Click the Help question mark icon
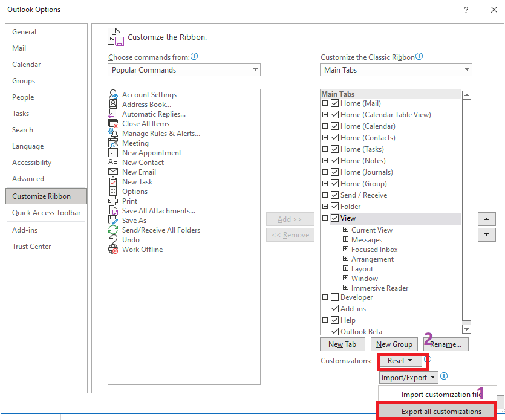The image size is (505, 420). 466,10
